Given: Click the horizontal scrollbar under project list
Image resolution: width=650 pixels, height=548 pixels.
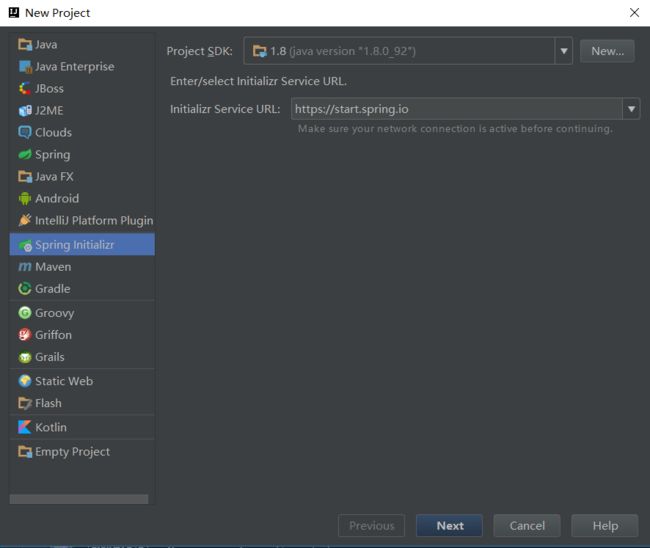Looking at the screenshot, I should [79, 499].
